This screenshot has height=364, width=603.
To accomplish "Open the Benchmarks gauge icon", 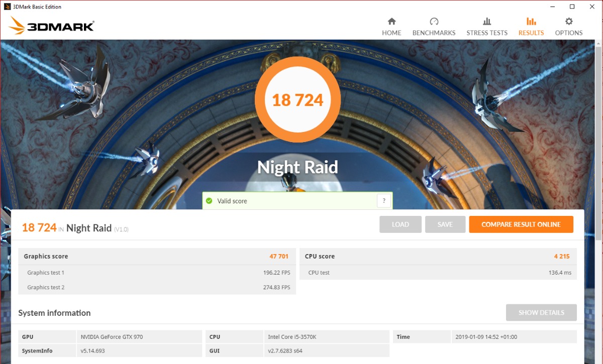I will (x=434, y=22).
